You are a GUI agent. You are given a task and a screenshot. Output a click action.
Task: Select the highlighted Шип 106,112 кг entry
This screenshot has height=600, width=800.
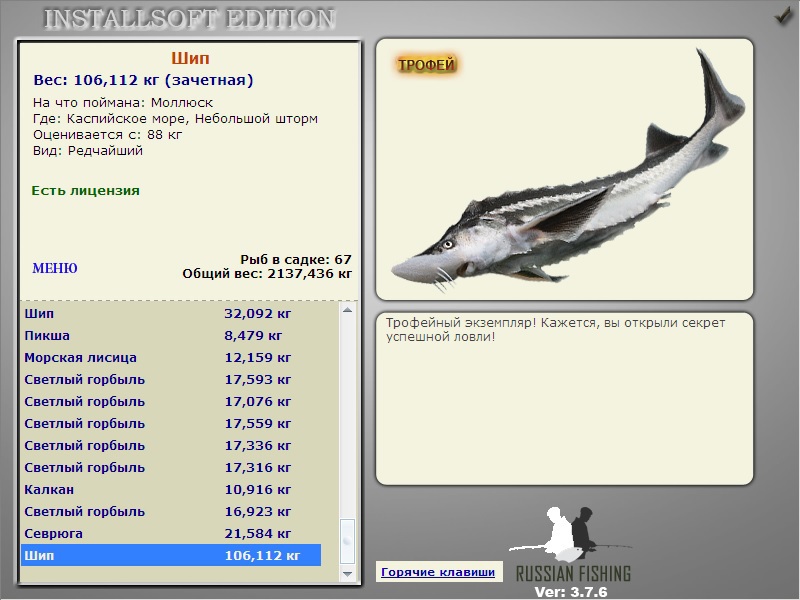click(171, 555)
